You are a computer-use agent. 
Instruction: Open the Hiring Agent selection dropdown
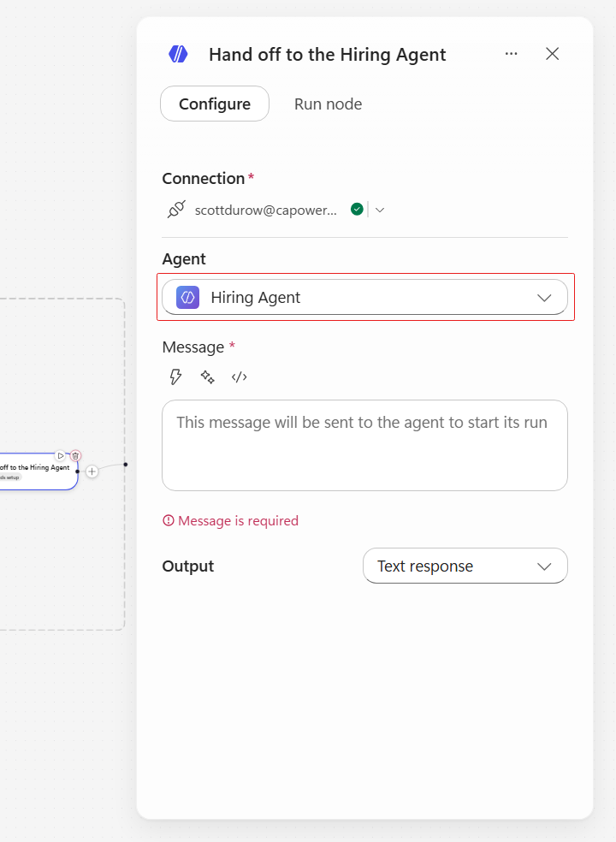point(364,297)
